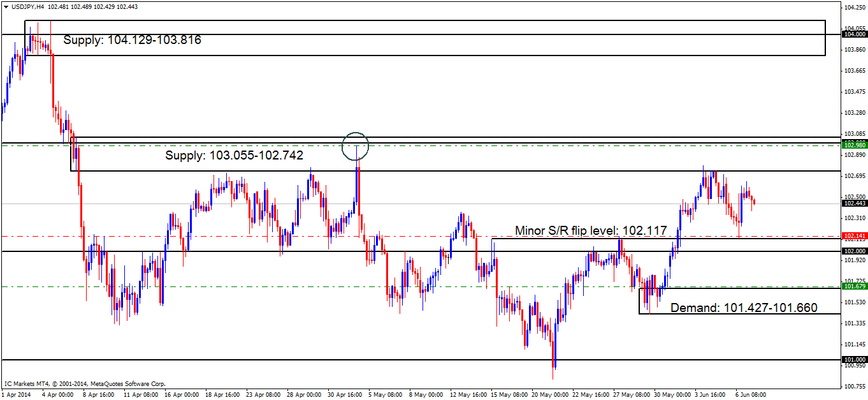Click the red 102.141 price tag
The height and width of the screenshot is (400, 868).
854,236
